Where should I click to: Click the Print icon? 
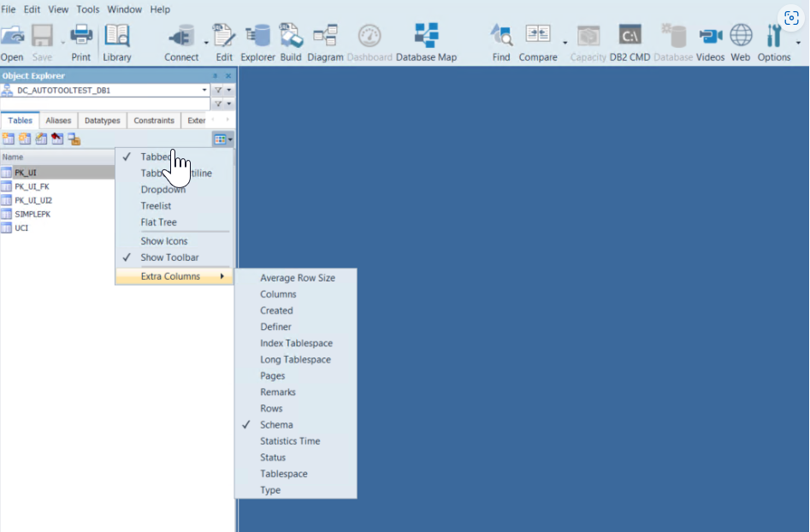[x=80, y=36]
